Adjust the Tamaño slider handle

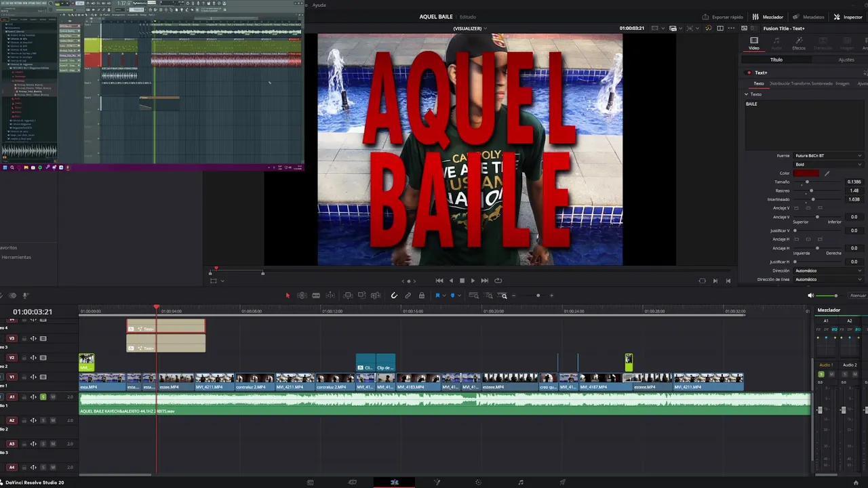(x=806, y=182)
